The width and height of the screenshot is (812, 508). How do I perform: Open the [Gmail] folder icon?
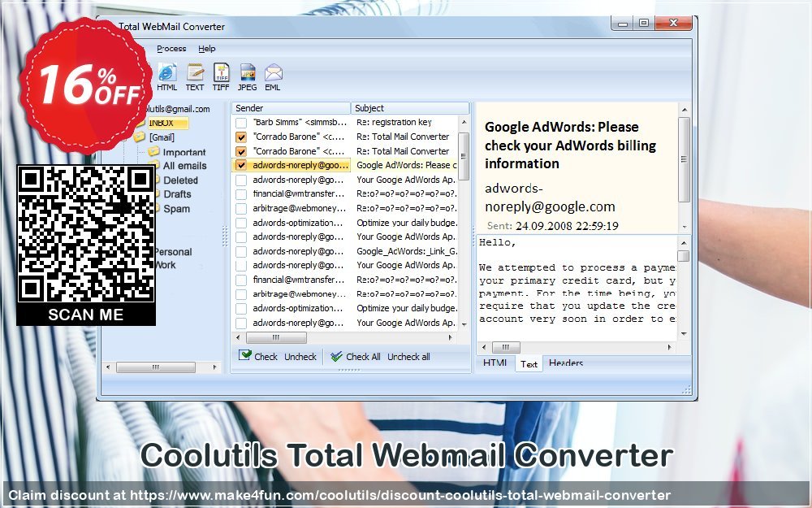140,137
